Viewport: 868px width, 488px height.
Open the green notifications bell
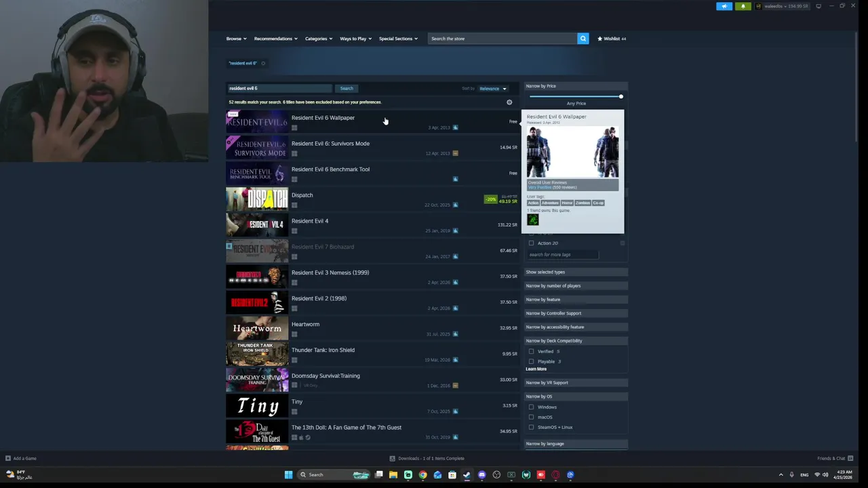[x=743, y=6]
